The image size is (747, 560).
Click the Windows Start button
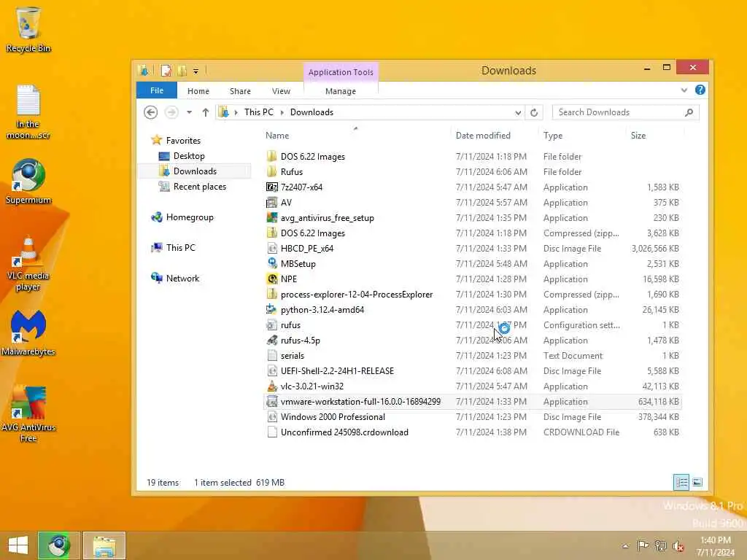18,545
